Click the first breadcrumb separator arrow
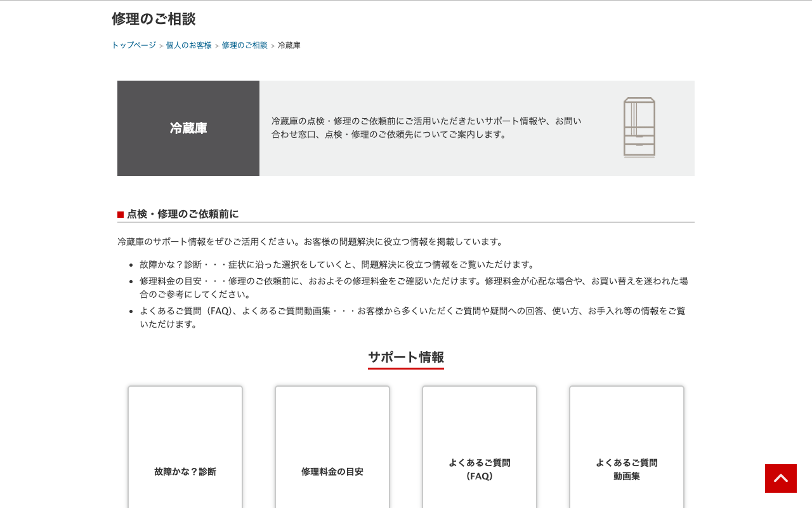Screen dimensions: 812x508 pyautogui.click(x=160, y=46)
